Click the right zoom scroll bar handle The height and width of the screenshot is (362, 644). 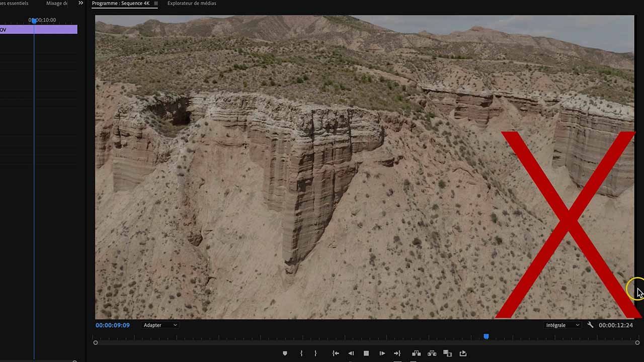(637, 343)
